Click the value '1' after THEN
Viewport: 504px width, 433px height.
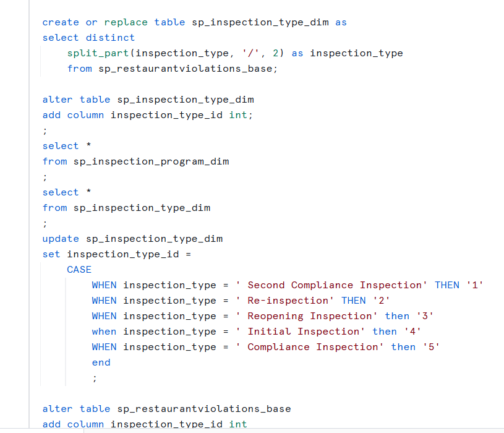(x=475, y=285)
